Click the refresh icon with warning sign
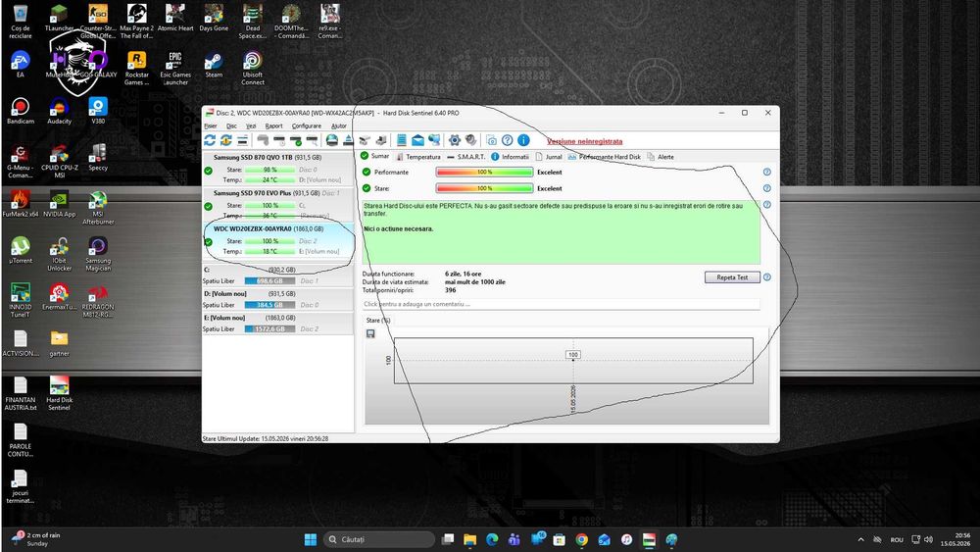 coord(225,140)
